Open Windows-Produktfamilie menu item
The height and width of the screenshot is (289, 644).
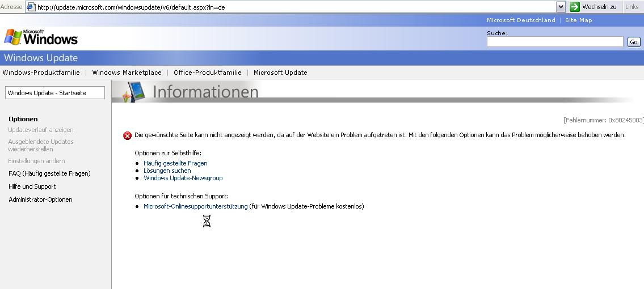[x=41, y=73]
